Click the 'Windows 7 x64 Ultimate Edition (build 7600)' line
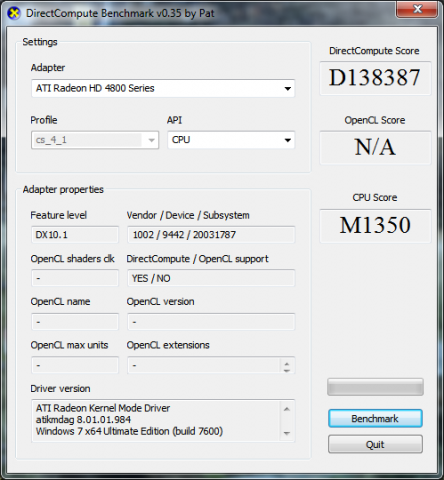444x480 pixels. coord(129,431)
